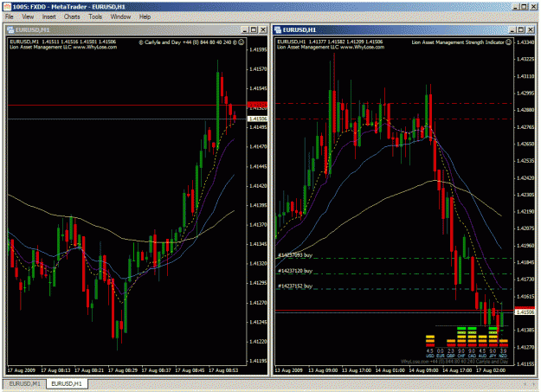Minimize the main MetaTrader window
Screen dimensions: 541x392
(x=516, y=7)
